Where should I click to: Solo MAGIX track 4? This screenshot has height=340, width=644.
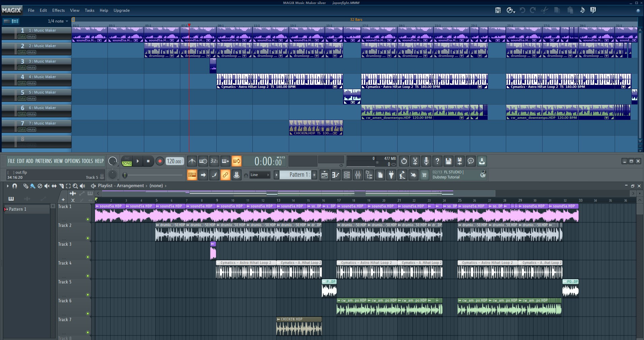tap(22, 83)
